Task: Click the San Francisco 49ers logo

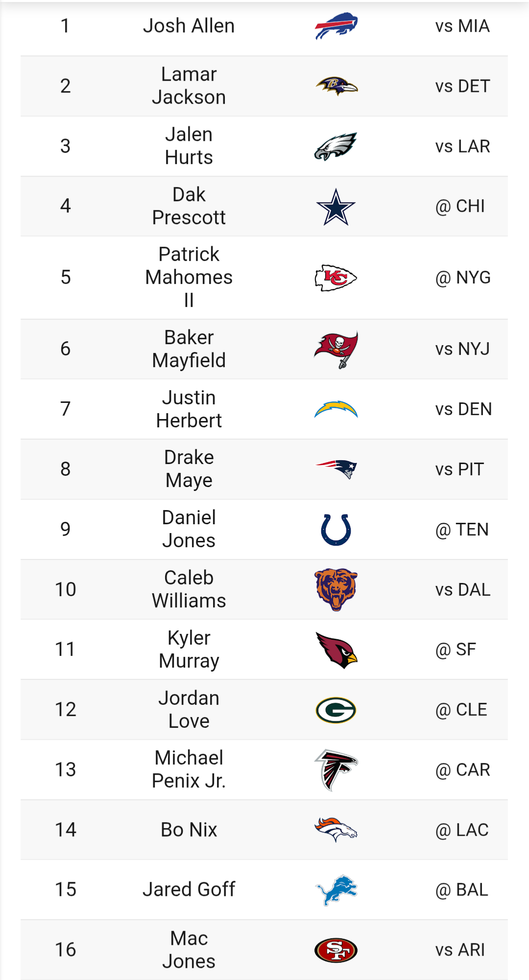Action: [336, 950]
